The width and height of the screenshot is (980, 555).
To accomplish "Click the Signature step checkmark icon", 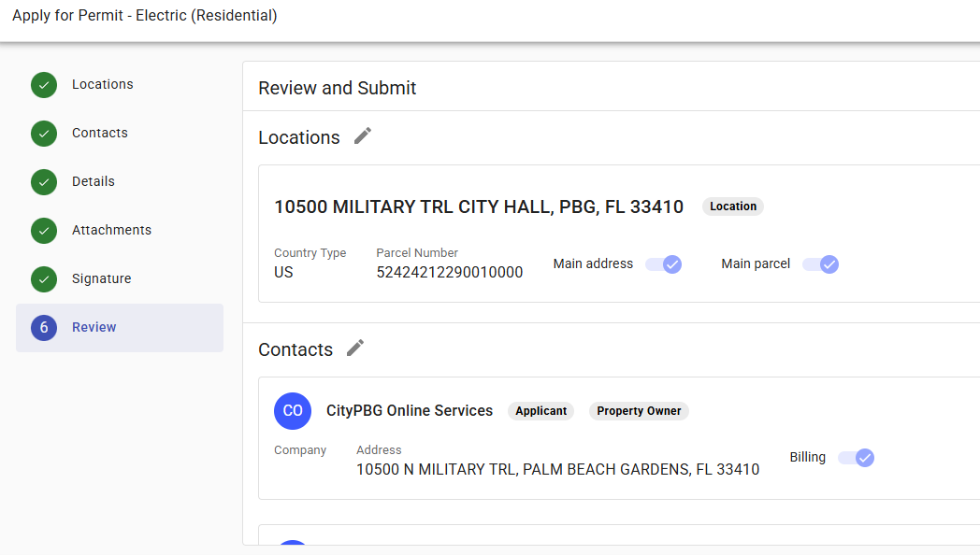I will tap(43, 278).
